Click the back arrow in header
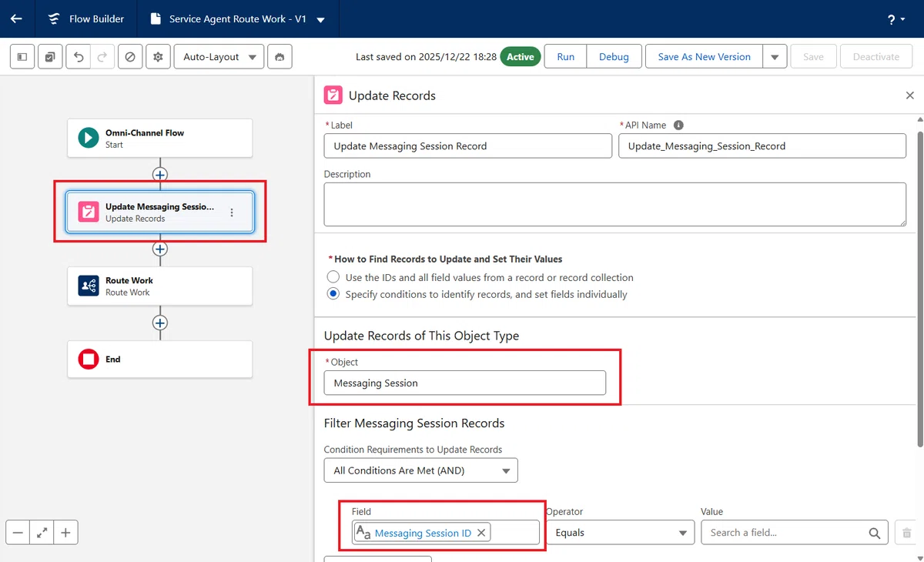Viewport: 924px width, 562px height. [16, 18]
